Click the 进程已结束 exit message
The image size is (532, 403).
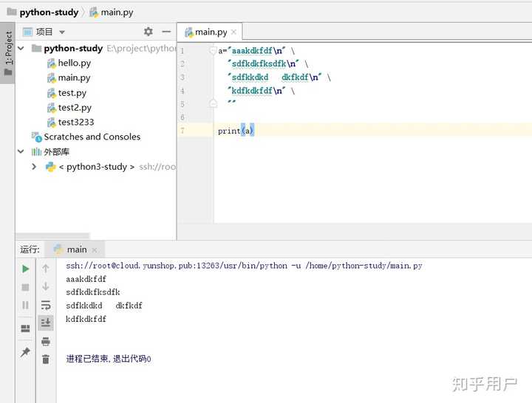[x=109, y=359]
